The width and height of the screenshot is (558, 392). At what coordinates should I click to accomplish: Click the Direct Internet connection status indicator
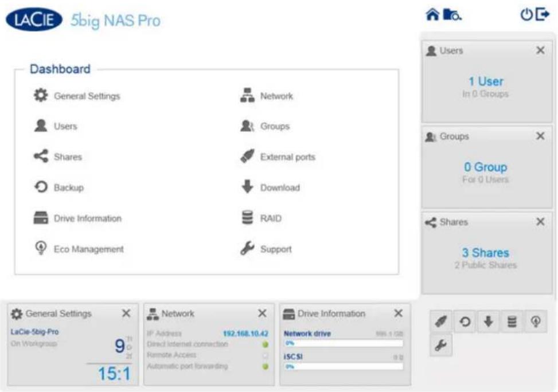[265, 344]
